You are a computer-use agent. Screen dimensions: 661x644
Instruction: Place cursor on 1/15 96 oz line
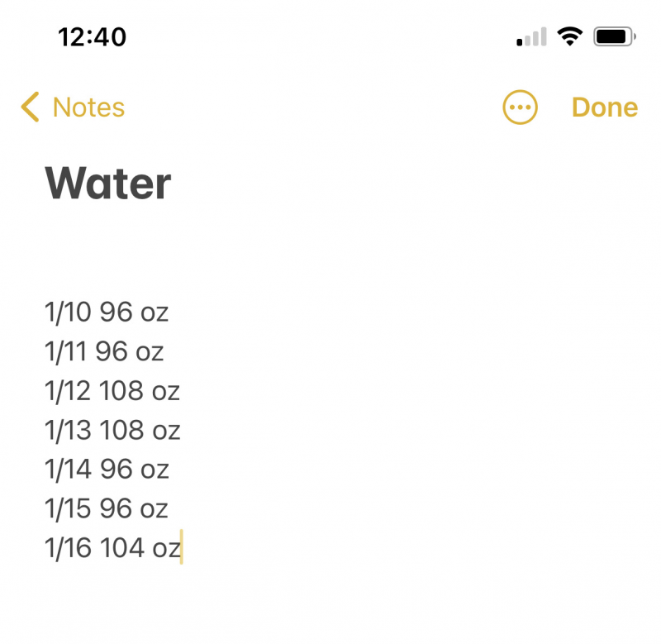(107, 508)
